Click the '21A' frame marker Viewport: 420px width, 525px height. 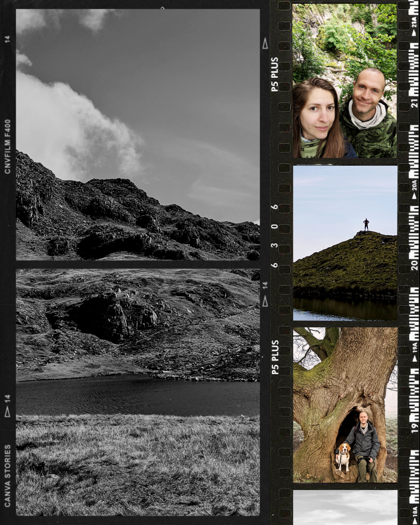click(x=415, y=26)
